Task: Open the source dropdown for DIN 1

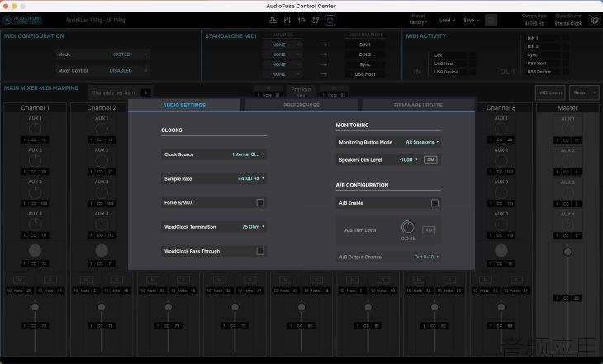Action: [283, 45]
